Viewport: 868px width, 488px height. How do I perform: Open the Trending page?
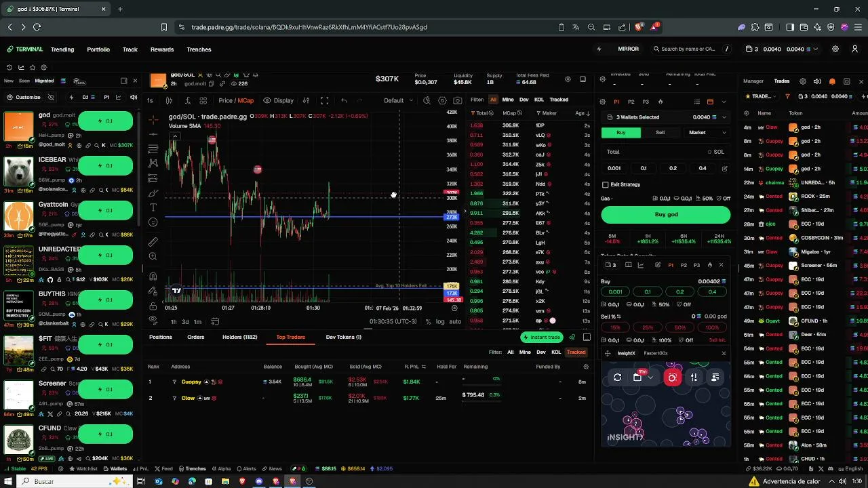(x=62, y=49)
